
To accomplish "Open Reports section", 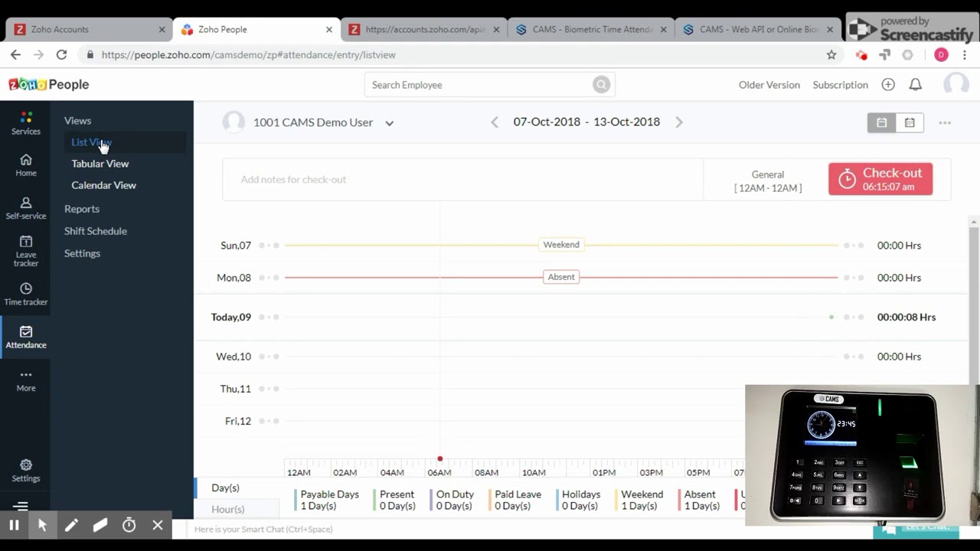I will 82,209.
